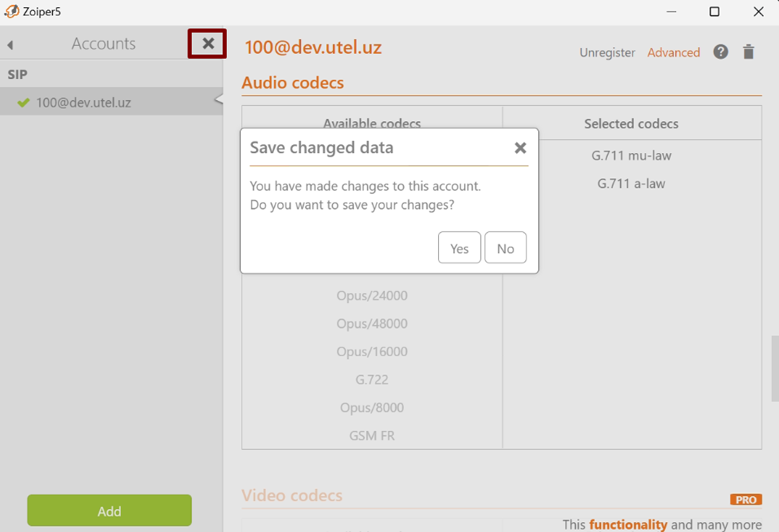The height and width of the screenshot is (532, 779).
Task: Dismiss the Save changed data dialog
Action: 519,148
